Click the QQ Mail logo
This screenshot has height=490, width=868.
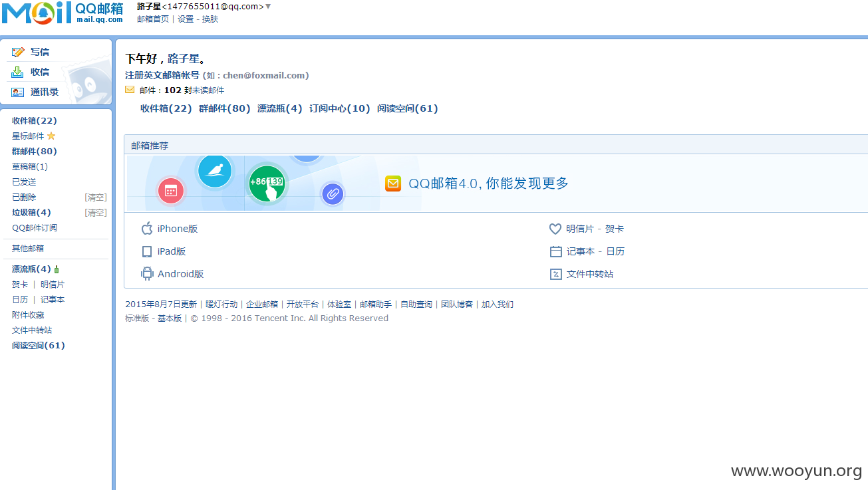63,13
